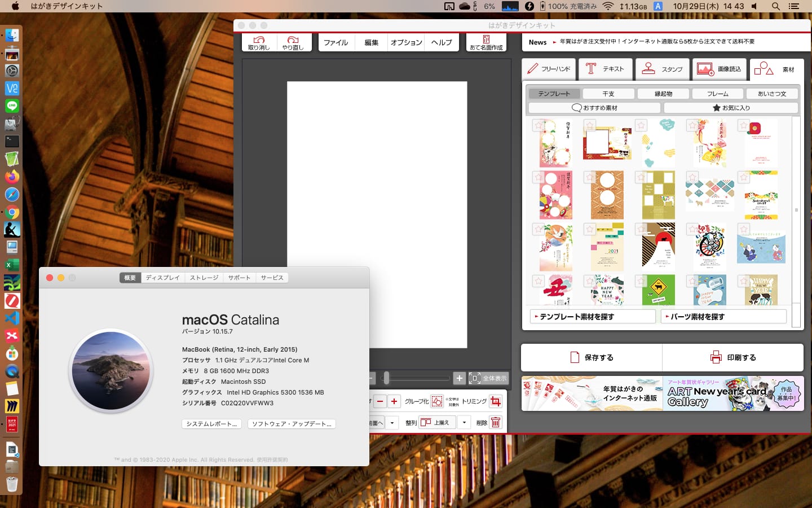
Task: Select the フリーハンド freehand pen tool
Action: [549, 69]
